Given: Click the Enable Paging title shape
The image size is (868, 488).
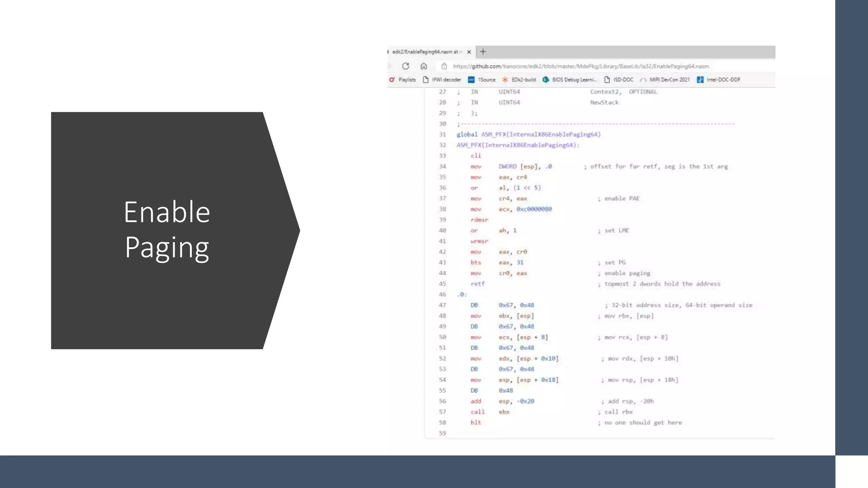Looking at the screenshot, I should (x=167, y=230).
